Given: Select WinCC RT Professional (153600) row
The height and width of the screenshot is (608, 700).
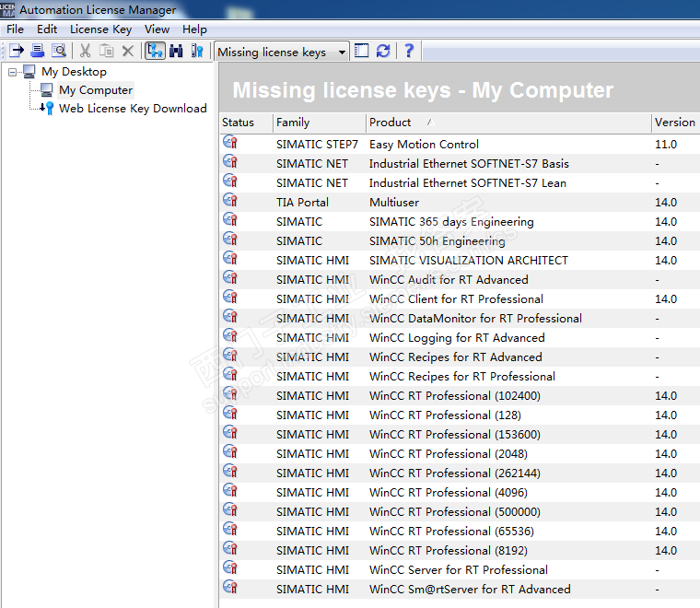Looking at the screenshot, I should [454, 434].
